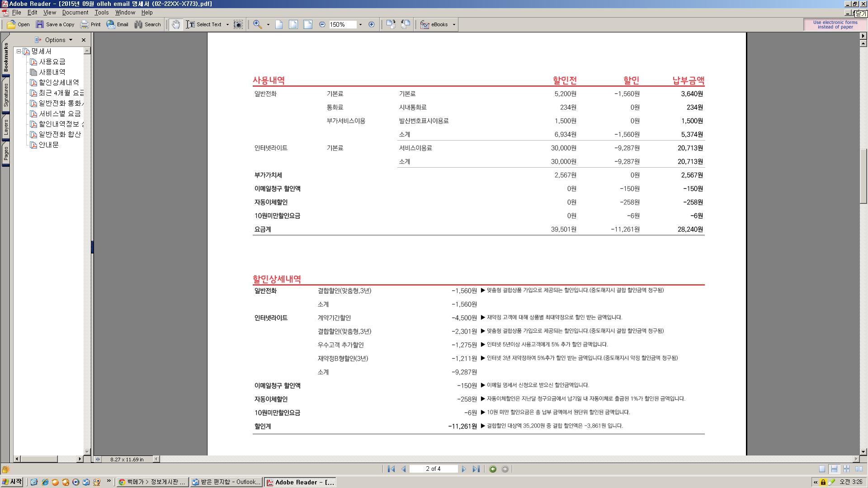Click the zoom in plus button
The image size is (868, 488).
pyautogui.click(x=372, y=24)
